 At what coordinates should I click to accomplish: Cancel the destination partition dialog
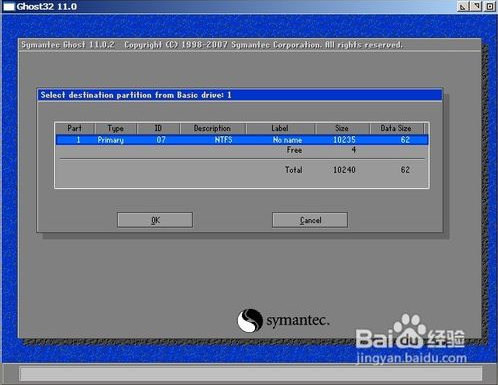coord(310,220)
